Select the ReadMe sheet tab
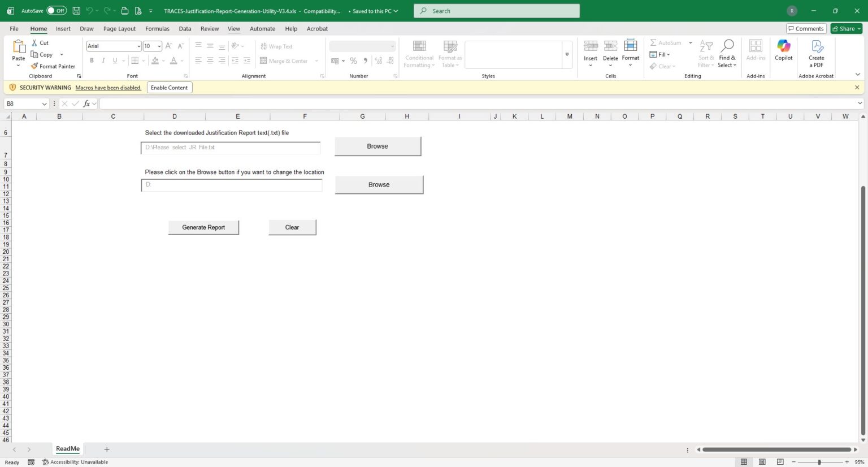Screen dimensions: 868x467 click(x=67, y=448)
